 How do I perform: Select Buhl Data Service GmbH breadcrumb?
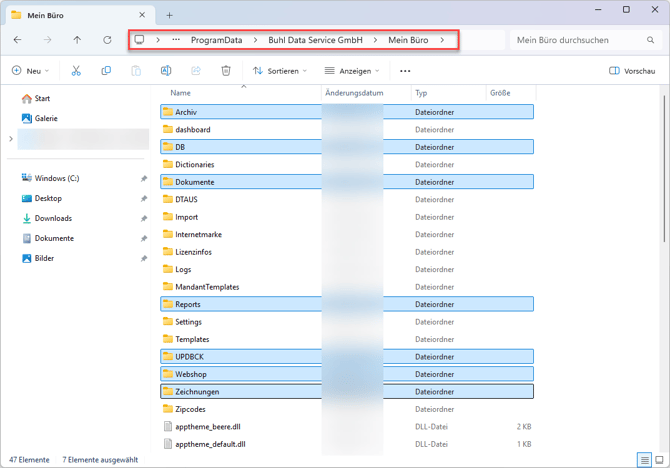pyautogui.click(x=315, y=40)
